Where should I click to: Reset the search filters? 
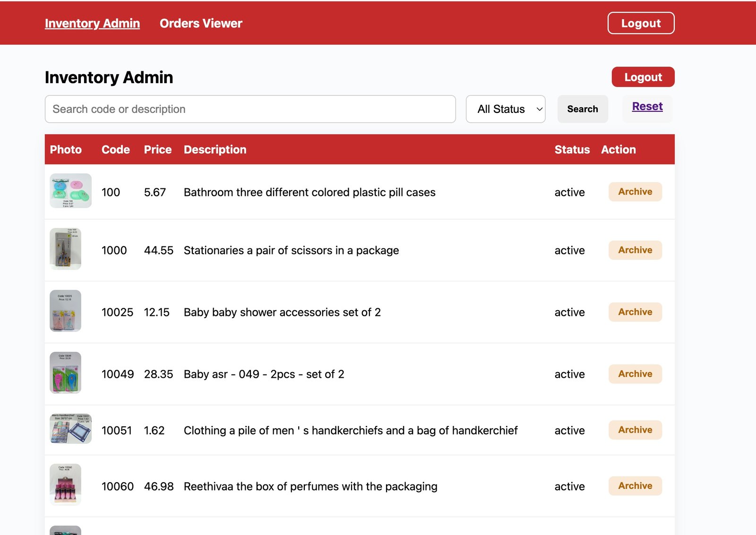point(647,107)
